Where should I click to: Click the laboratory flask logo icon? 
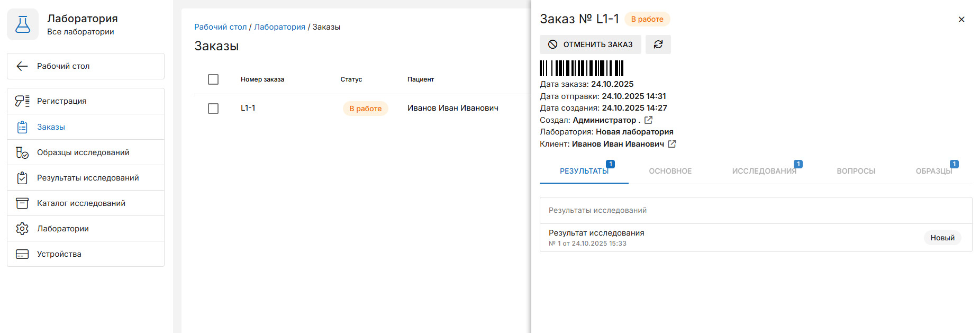(23, 24)
